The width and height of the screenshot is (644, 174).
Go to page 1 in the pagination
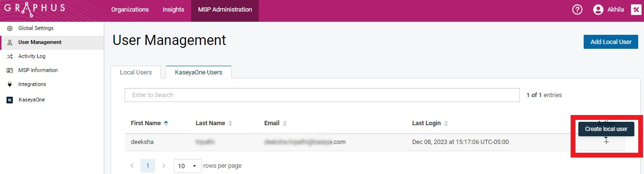[x=148, y=166]
